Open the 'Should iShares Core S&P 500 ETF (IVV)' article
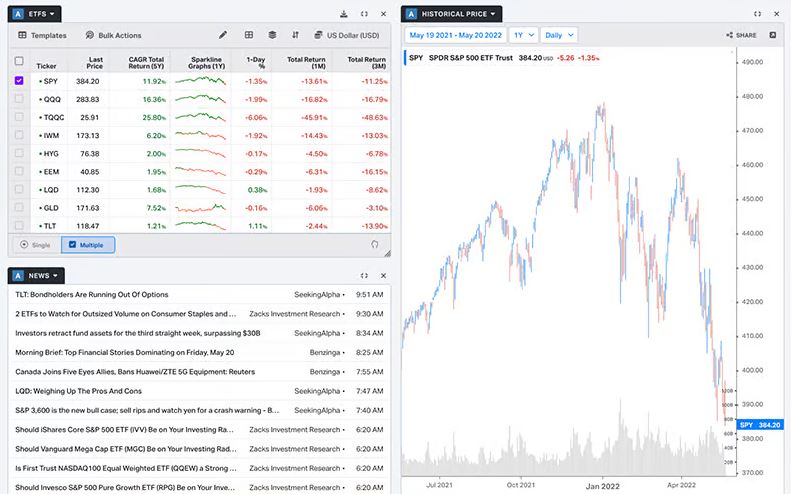The width and height of the screenshot is (791, 494). tap(125, 430)
